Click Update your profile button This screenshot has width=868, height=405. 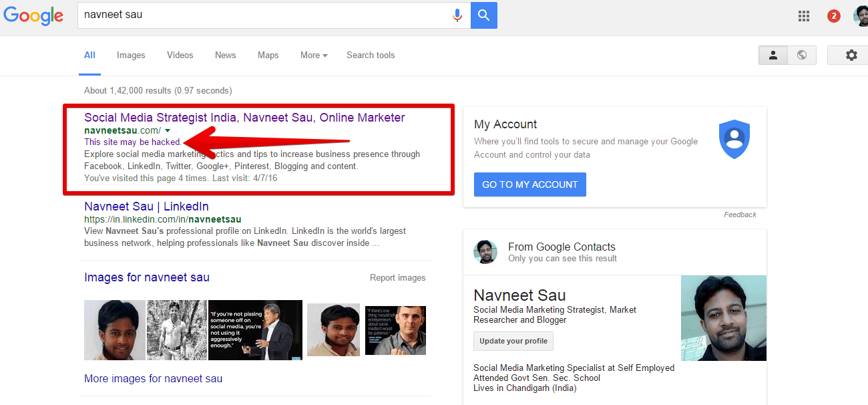(513, 341)
